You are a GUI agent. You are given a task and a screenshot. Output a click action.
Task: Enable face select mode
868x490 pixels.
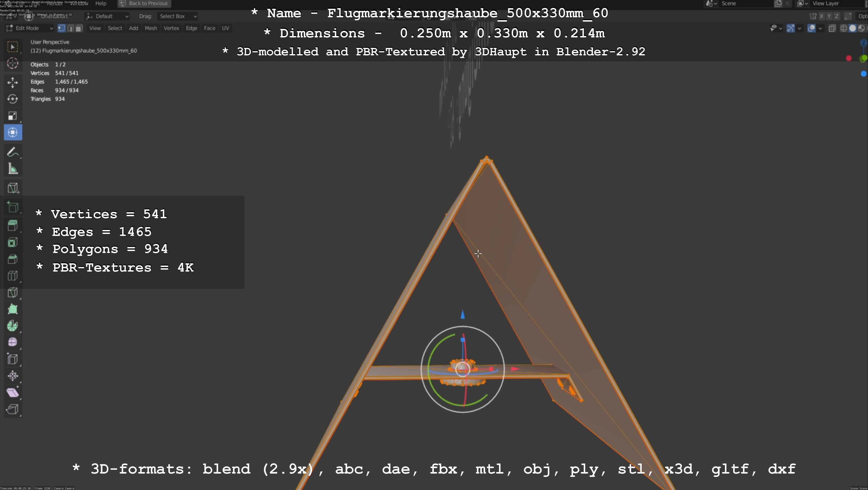tap(79, 28)
